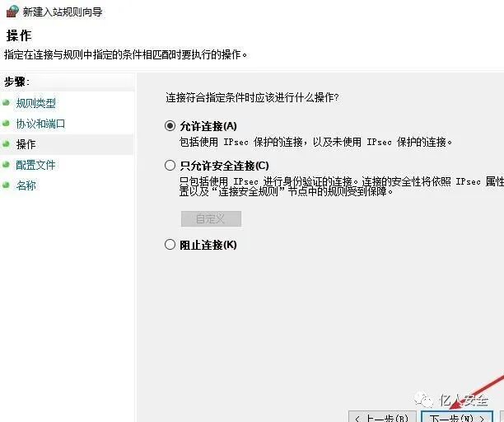Select the 阻止连接(K) radio button
The width and height of the screenshot is (504, 422).
170,245
